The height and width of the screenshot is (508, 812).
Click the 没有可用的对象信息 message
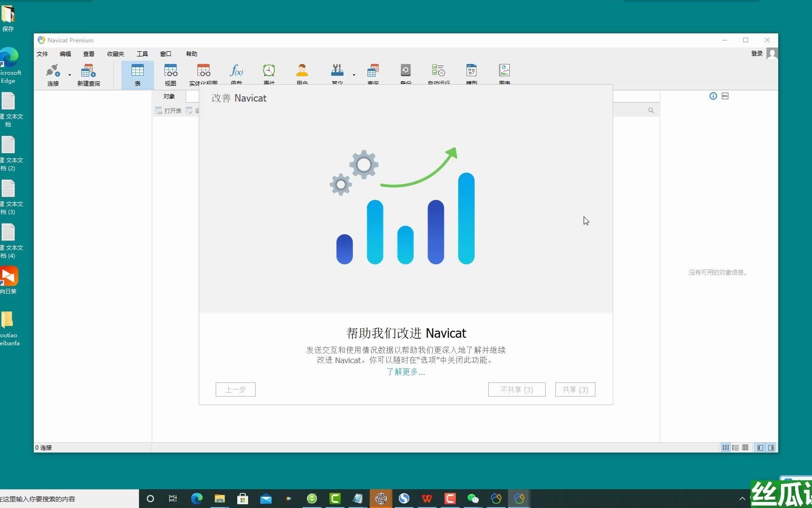coord(718,272)
